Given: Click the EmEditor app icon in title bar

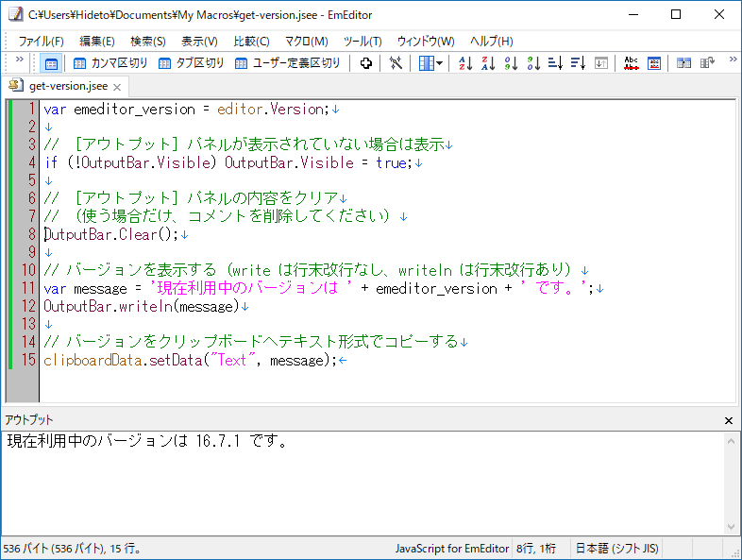Looking at the screenshot, I should click(x=15, y=14).
